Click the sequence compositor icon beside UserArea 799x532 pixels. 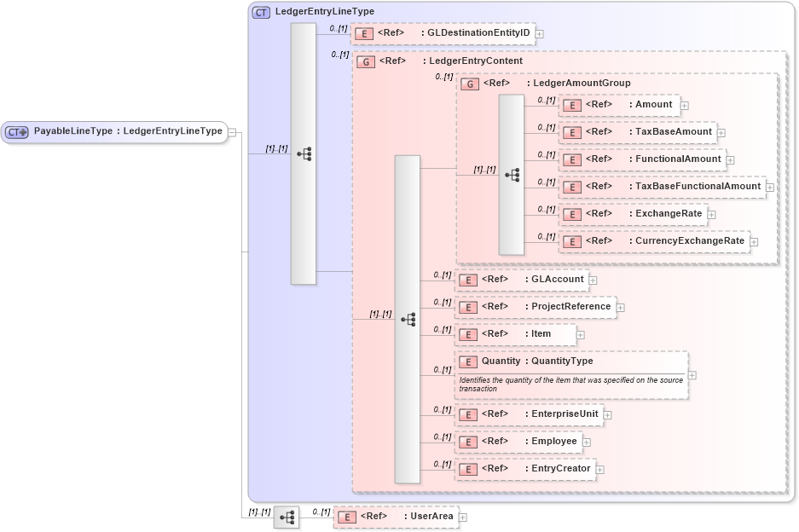[287, 517]
